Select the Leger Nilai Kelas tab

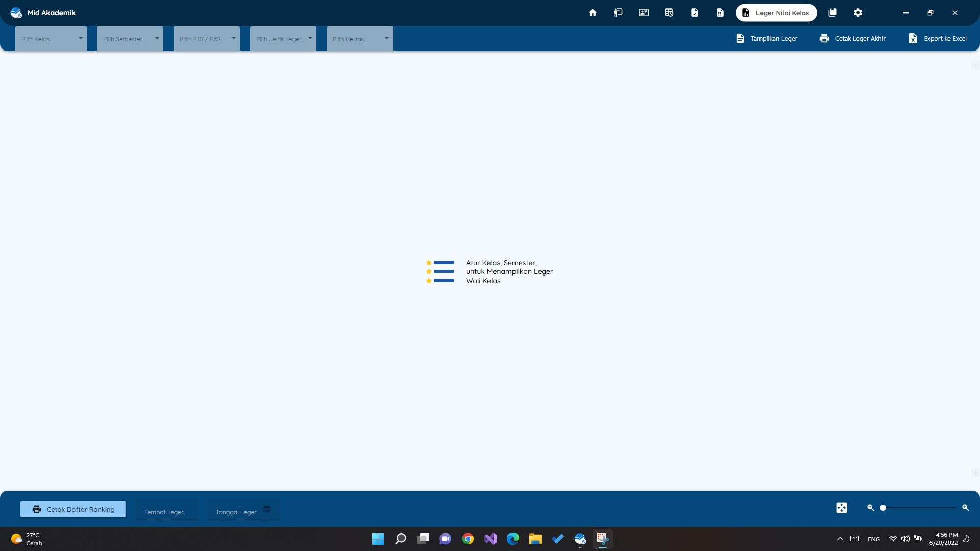776,13
